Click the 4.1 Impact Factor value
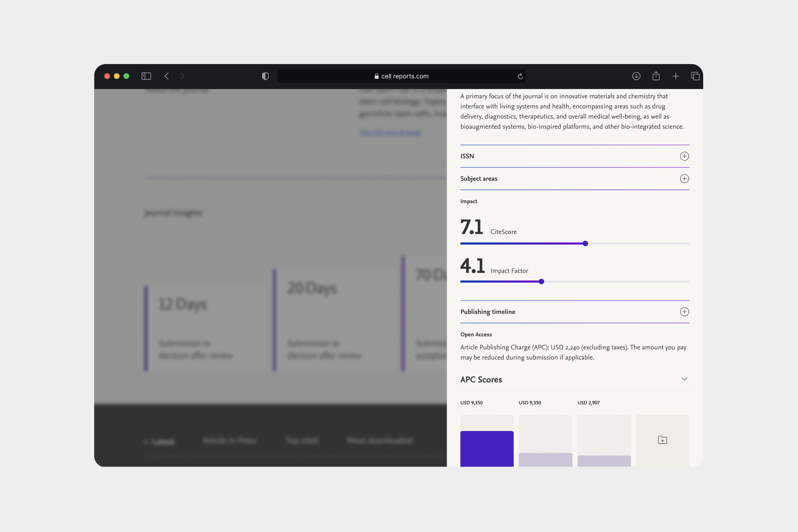Screen dimensions: 798x532 pyautogui.click(x=472, y=266)
